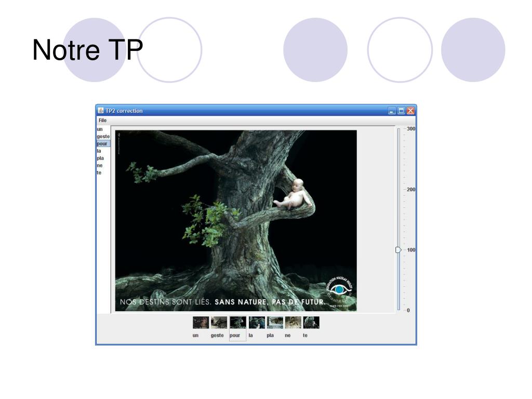
Task: Click the slider tick labeled 200
Action: coord(411,189)
